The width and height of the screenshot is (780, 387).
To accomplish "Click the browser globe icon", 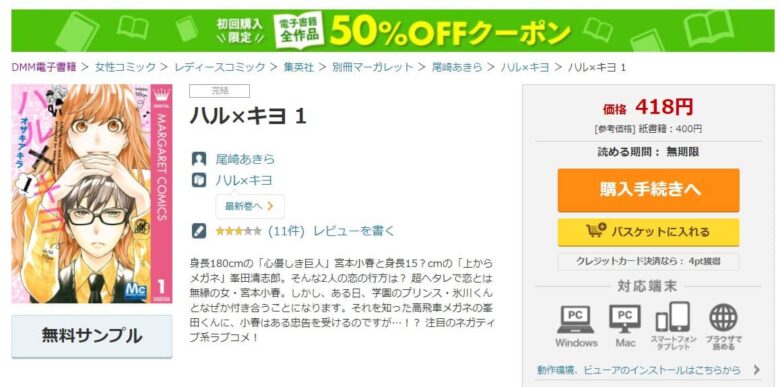I will 723,318.
